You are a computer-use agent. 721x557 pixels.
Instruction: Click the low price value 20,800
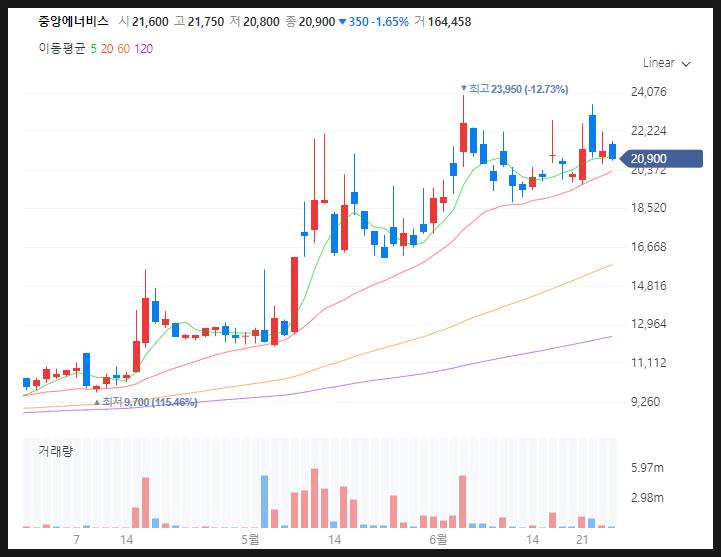pyautogui.click(x=261, y=22)
